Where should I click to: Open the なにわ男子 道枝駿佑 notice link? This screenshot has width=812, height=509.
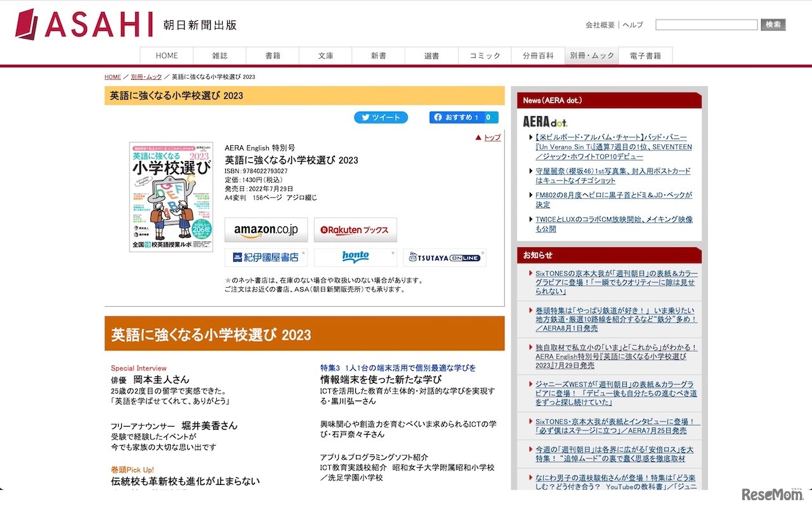point(616,482)
